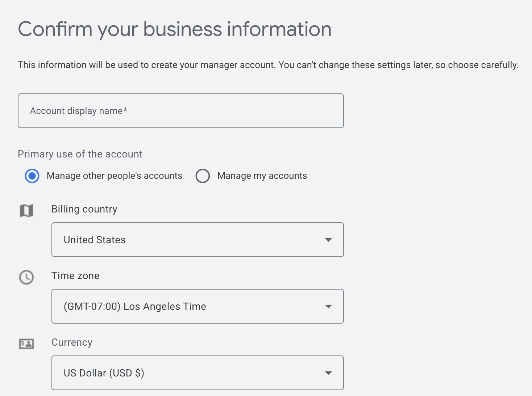
Task: Click the Confirm your business information heading
Action: click(175, 29)
